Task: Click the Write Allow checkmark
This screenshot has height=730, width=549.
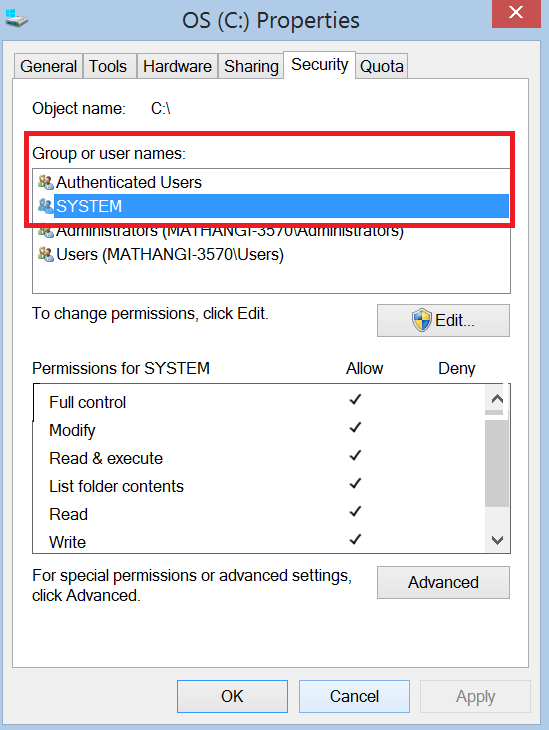Action: point(355,540)
